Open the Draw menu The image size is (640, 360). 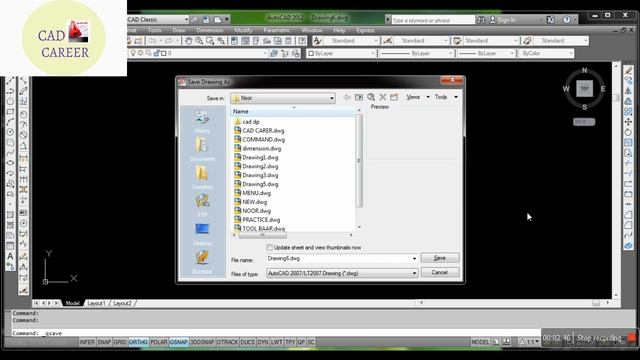179,30
